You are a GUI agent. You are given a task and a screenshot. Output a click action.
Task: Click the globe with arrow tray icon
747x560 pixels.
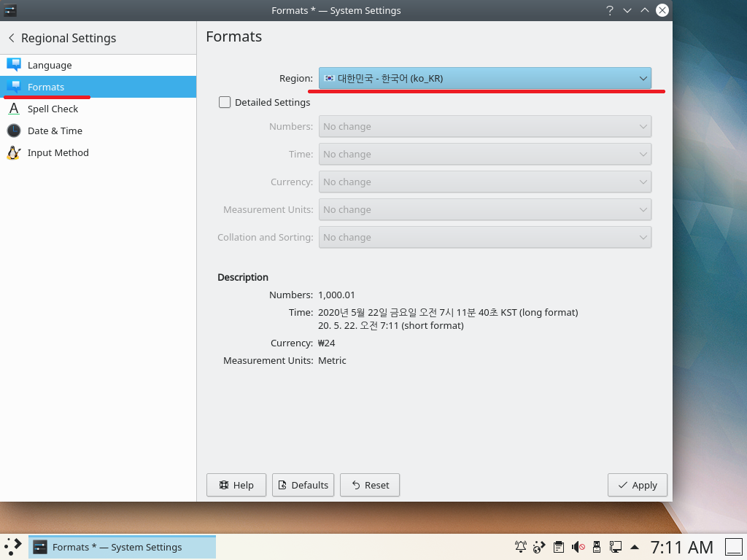[539, 547]
